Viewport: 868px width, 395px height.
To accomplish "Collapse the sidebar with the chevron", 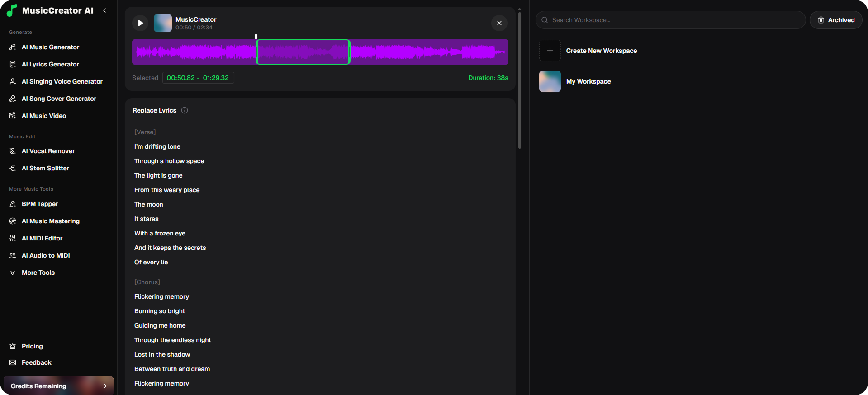I will 104,10.
